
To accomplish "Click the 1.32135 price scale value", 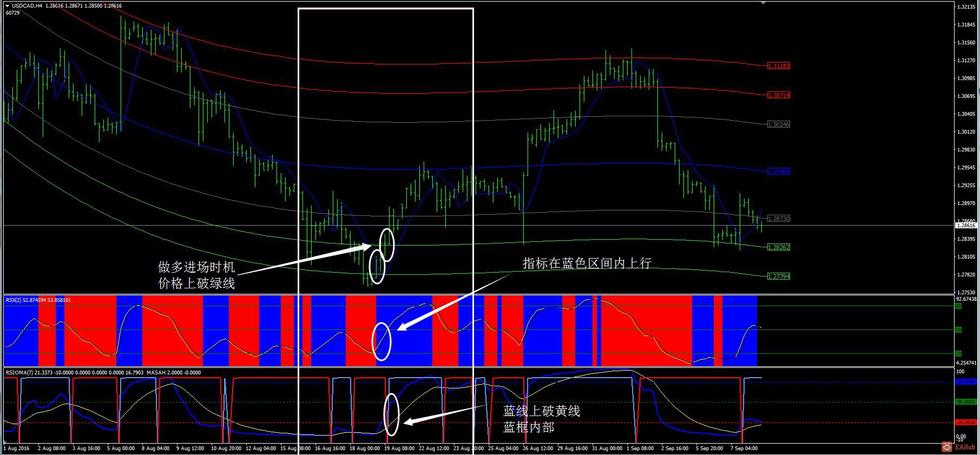I will [966, 7].
